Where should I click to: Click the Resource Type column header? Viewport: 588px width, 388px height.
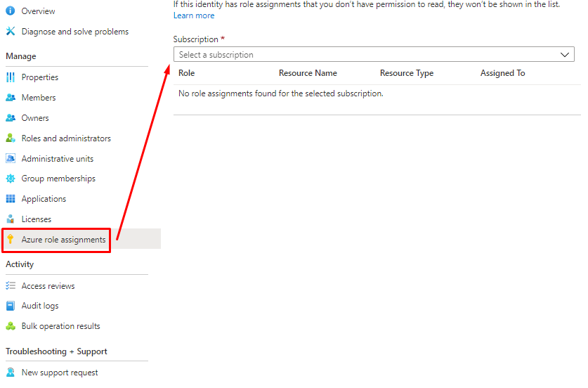coord(407,73)
